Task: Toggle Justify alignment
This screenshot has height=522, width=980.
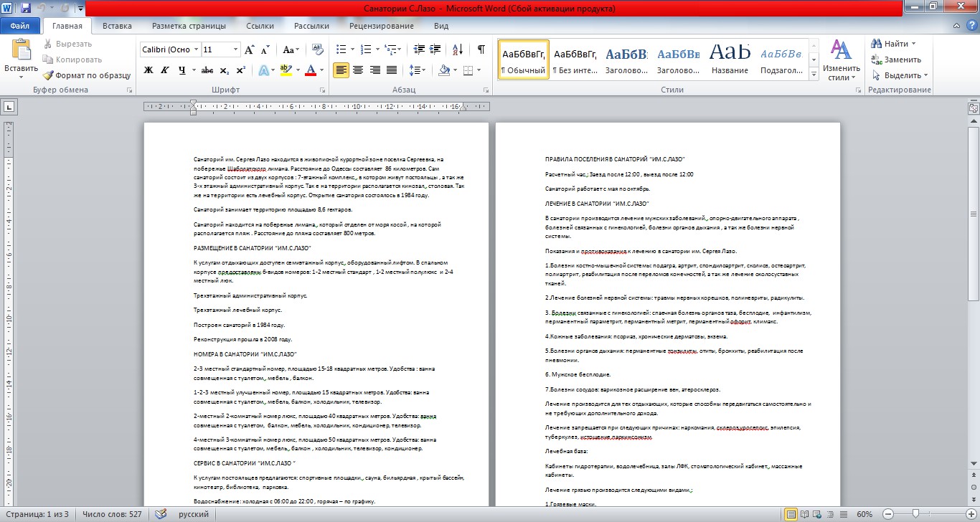Action: pyautogui.click(x=392, y=70)
